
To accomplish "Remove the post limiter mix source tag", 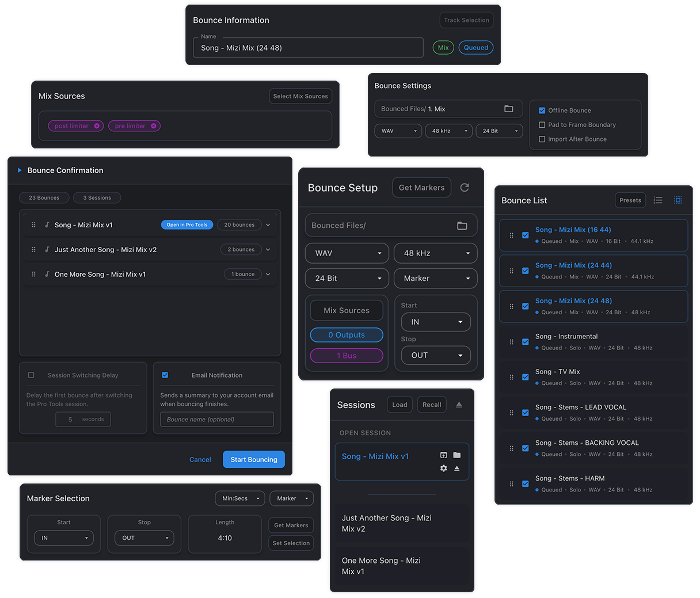I will 97,126.
